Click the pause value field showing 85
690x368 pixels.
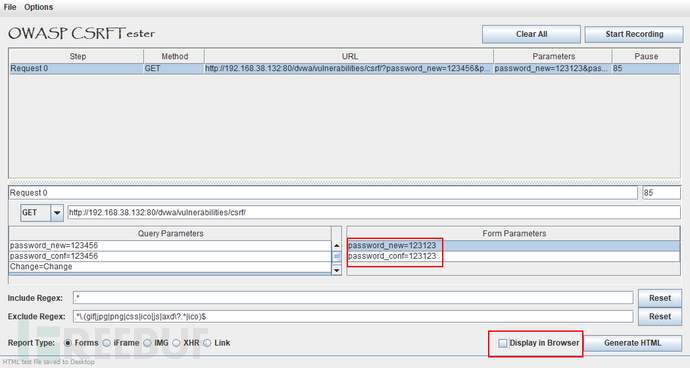tap(661, 193)
